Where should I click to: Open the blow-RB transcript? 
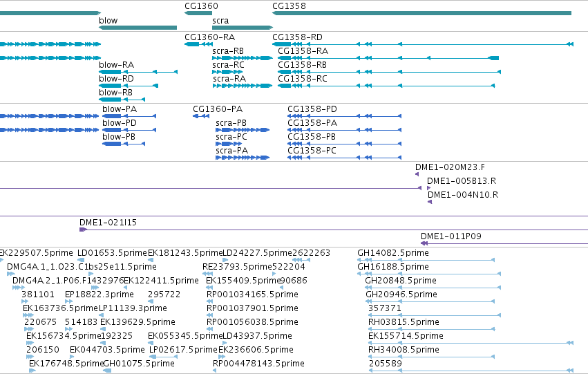[x=122, y=100]
